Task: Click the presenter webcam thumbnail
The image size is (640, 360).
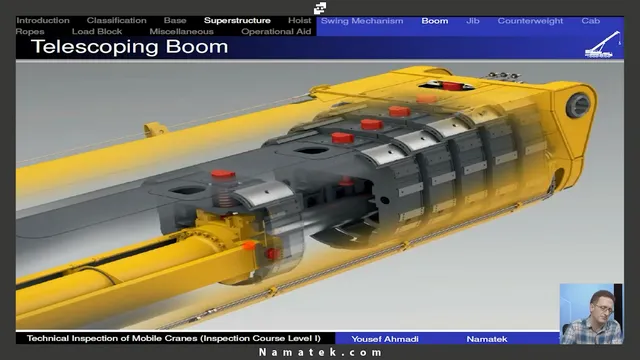Action: pos(591,314)
